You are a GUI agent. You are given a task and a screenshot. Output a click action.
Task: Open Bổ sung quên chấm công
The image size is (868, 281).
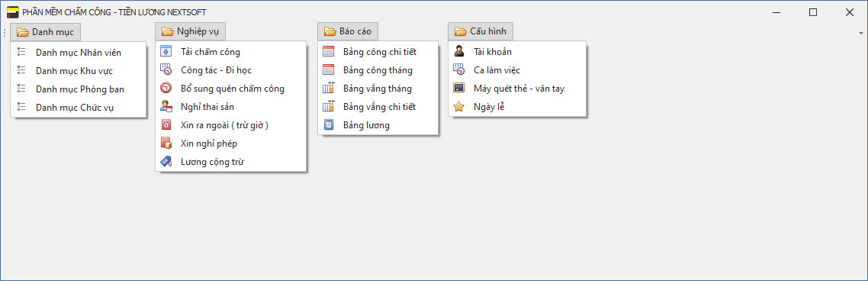(231, 88)
